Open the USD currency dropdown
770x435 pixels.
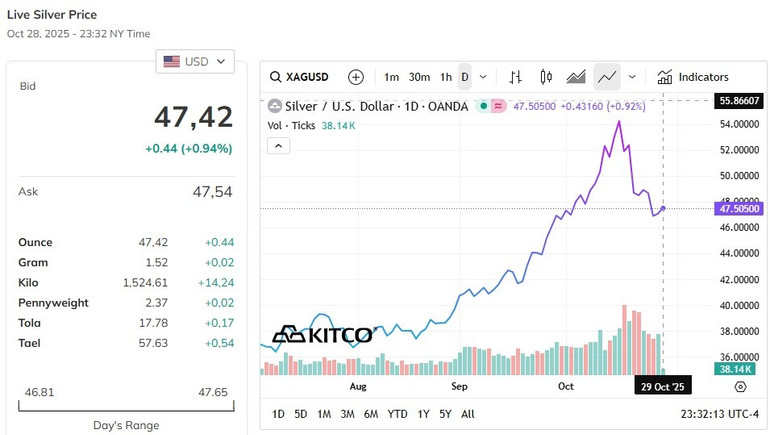(x=196, y=61)
